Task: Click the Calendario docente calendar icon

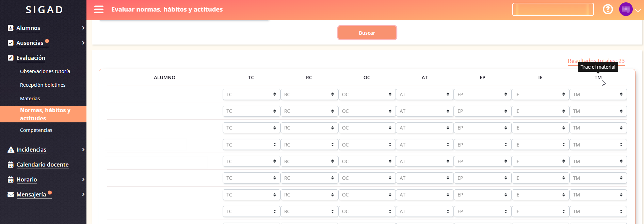Action: click(x=11, y=165)
